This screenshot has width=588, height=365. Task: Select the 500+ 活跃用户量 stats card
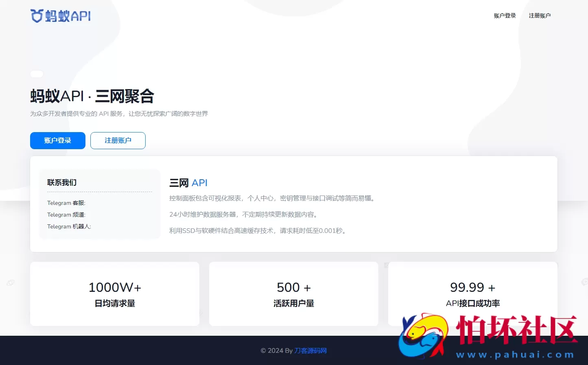point(293,294)
